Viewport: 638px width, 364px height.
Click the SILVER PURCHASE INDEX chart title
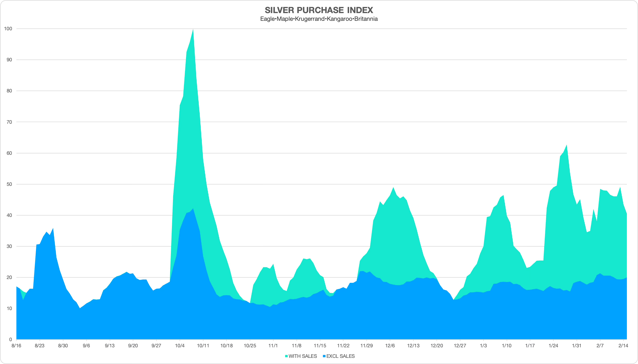coord(319,10)
